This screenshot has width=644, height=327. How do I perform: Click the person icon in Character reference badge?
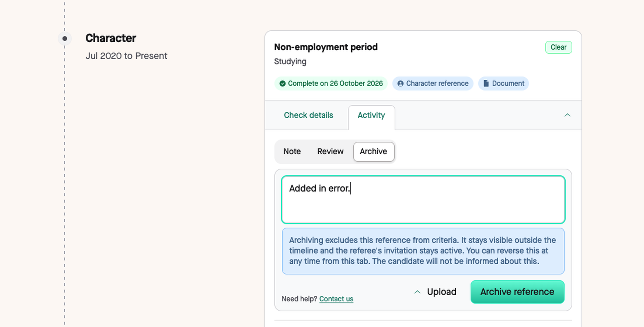pos(400,84)
